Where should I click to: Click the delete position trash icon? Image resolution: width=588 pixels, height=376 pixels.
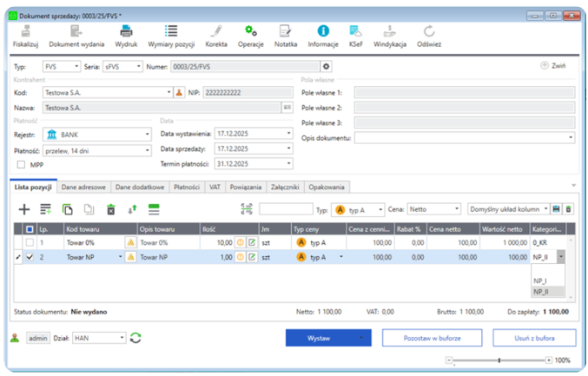tap(110, 209)
